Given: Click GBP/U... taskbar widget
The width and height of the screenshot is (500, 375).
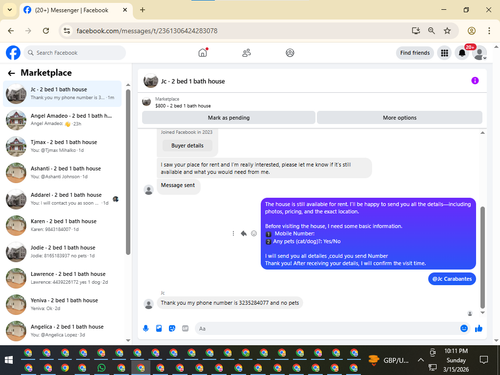Looking at the screenshot, I should (x=389, y=360).
